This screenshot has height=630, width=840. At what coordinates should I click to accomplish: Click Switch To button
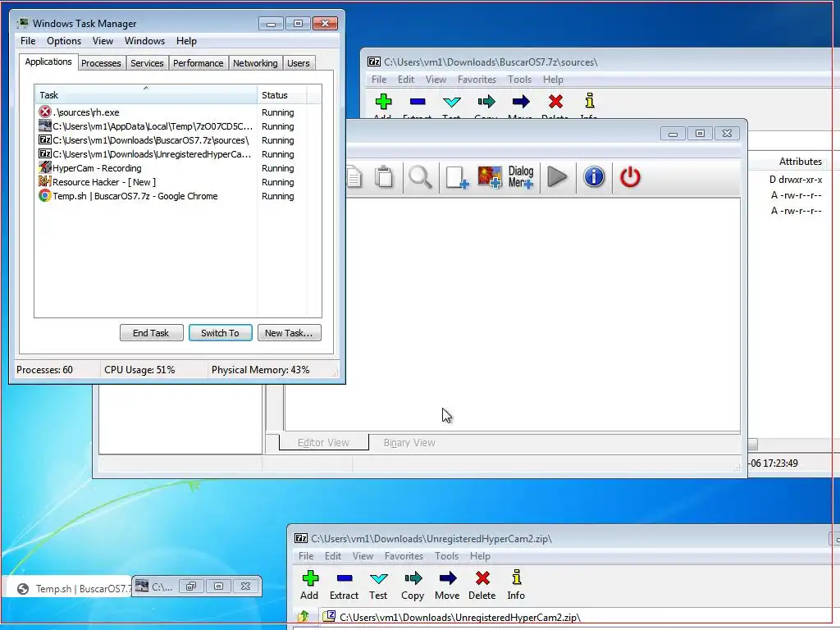point(220,333)
